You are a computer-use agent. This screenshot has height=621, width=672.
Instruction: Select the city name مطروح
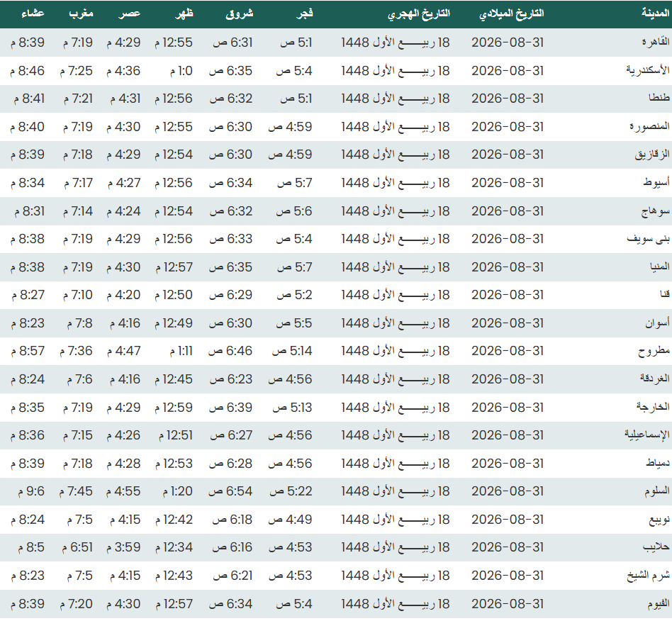(x=654, y=351)
